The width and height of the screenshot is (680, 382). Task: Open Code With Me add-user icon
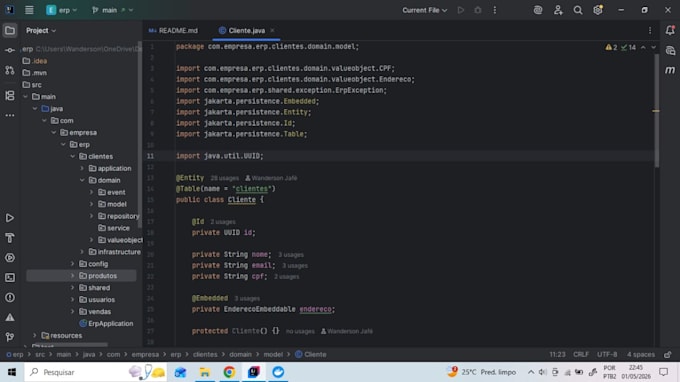pyautogui.click(x=558, y=10)
